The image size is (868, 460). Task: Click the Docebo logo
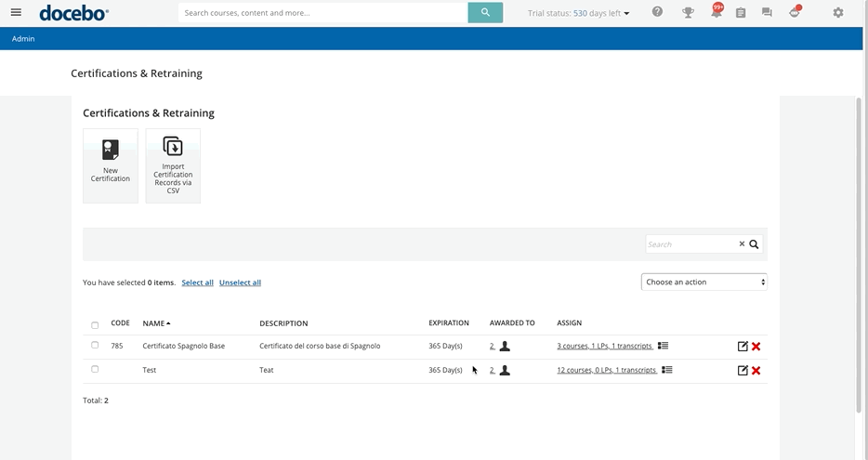[73, 13]
